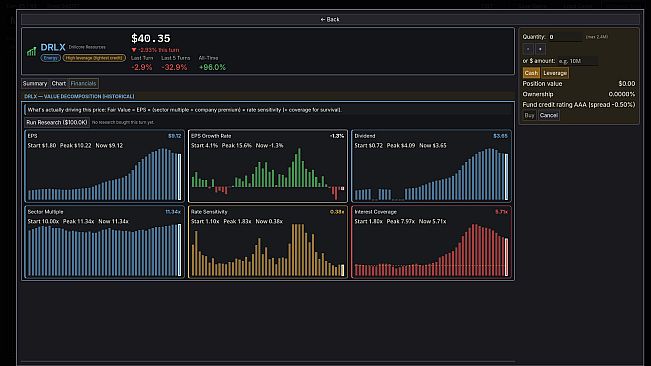651x366 pixels.
Task: Select Leverage payment mode
Action: coord(555,73)
